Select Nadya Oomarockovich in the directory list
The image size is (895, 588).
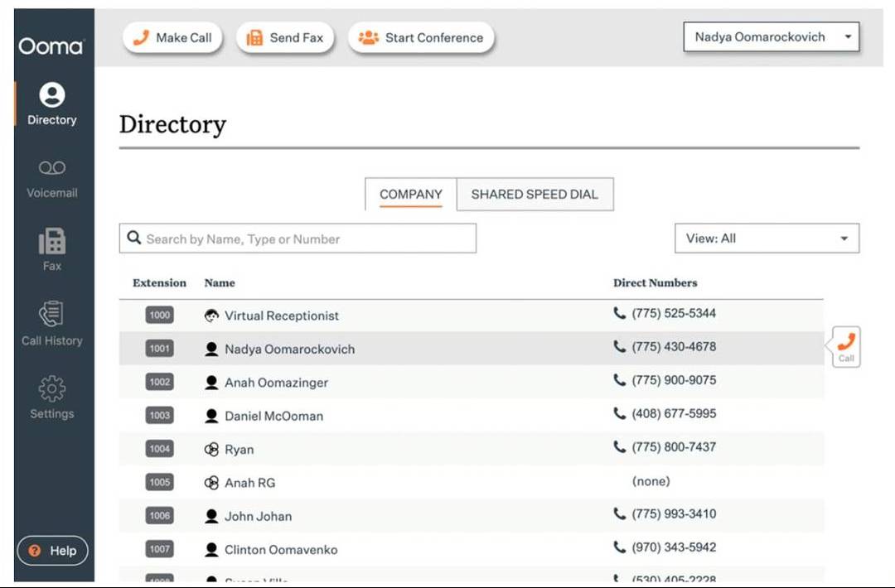(x=289, y=349)
